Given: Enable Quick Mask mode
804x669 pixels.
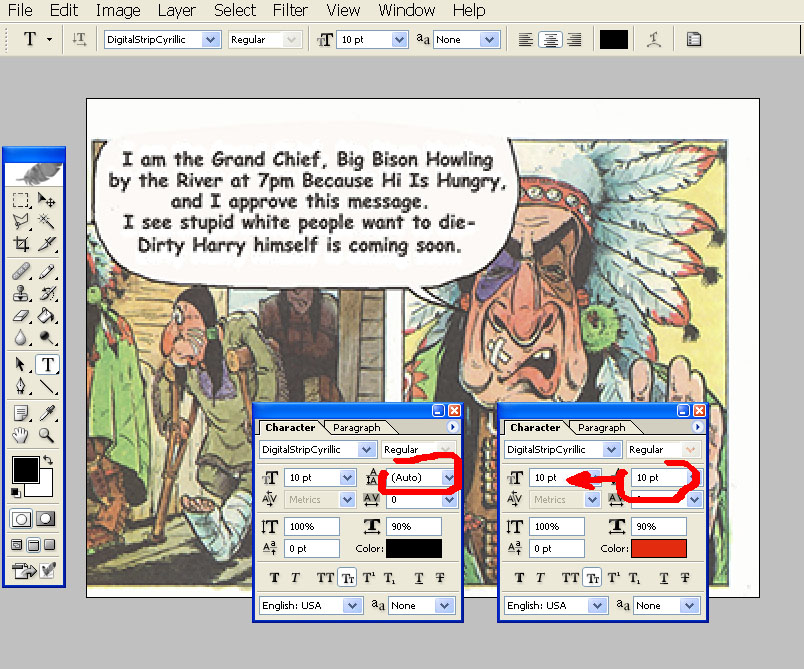Looking at the screenshot, I should (x=46, y=519).
